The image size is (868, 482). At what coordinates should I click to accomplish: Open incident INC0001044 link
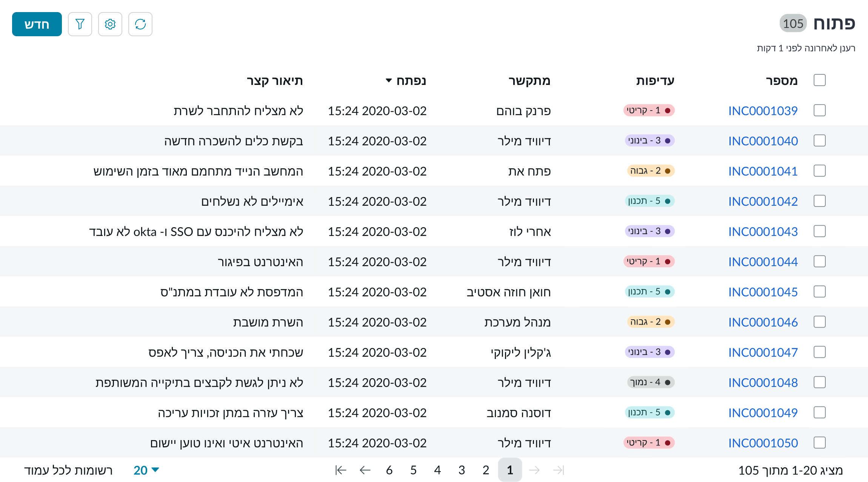click(x=763, y=261)
